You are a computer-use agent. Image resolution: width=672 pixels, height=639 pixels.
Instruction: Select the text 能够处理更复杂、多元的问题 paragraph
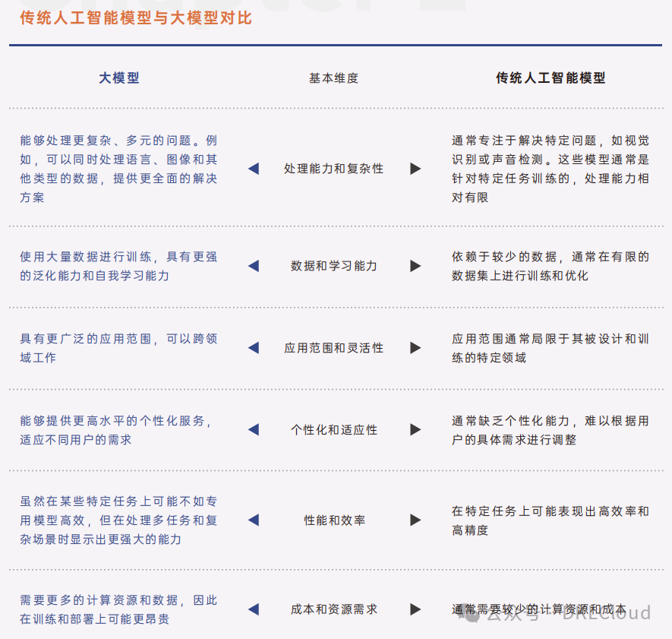coord(118,169)
